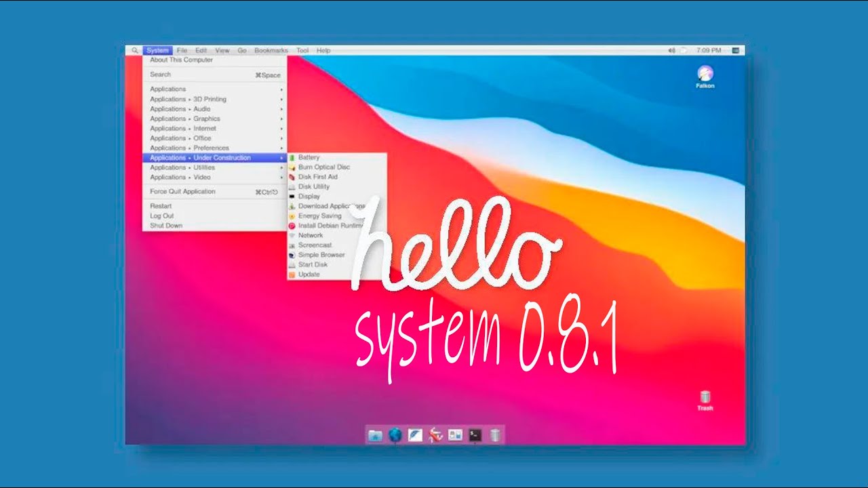
Task: Click the Disk First Aid icon
Action: click(292, 177)
